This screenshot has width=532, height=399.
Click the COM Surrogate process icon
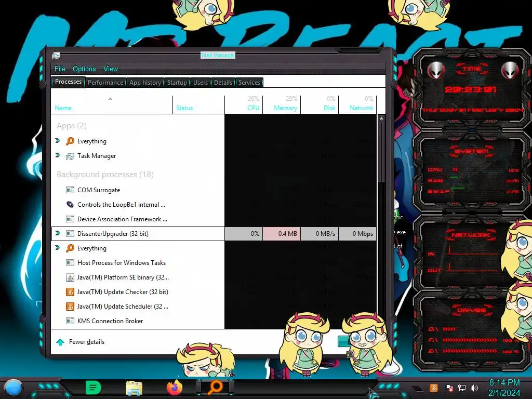click(x=70, y=190)
